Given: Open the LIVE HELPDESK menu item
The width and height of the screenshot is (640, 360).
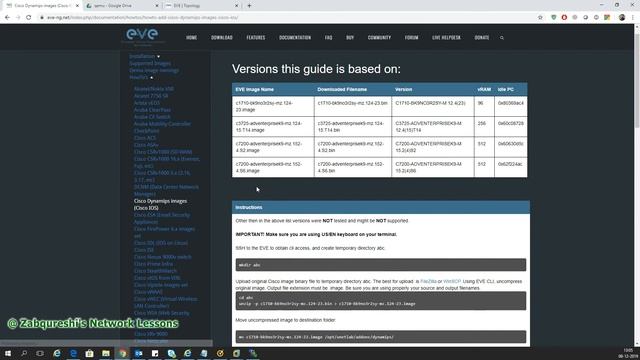Looking at the screenshot, I should point(446,38).
